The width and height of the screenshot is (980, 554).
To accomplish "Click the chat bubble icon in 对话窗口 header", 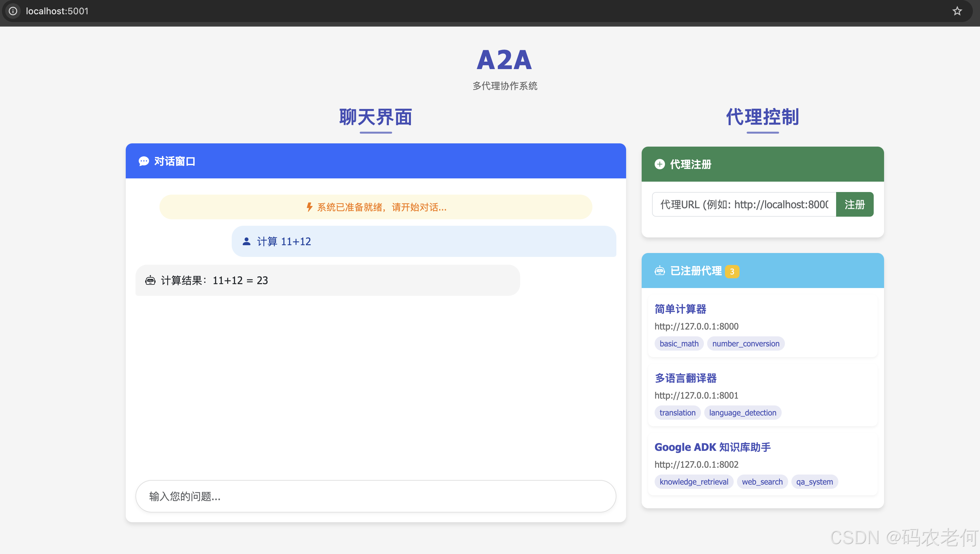I will click(144, 161).
